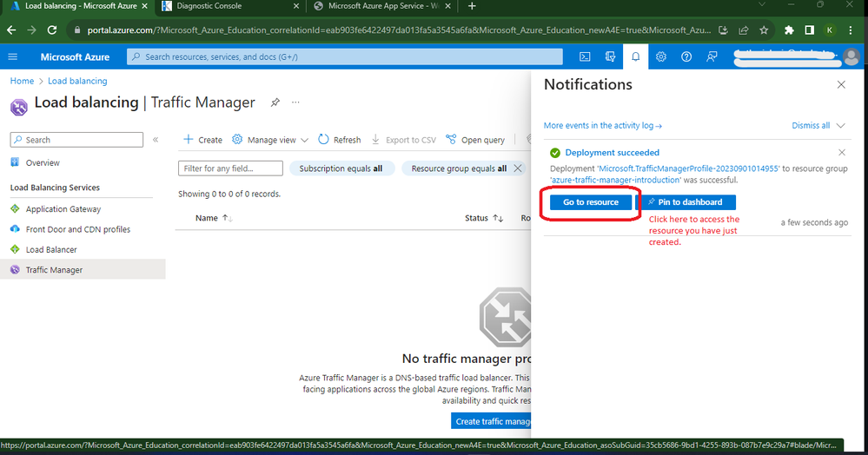Image resolution: width=868 pixels, height=455 pixels.
Task: Click the Microsoft Azure logo text
Action: [75, 57]
